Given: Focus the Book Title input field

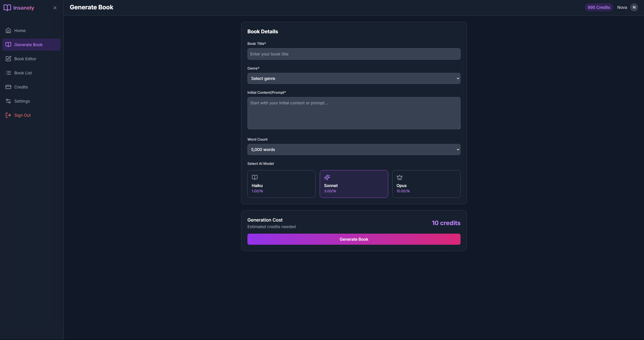Looking at the screenshot, I should tap(354, 54).
